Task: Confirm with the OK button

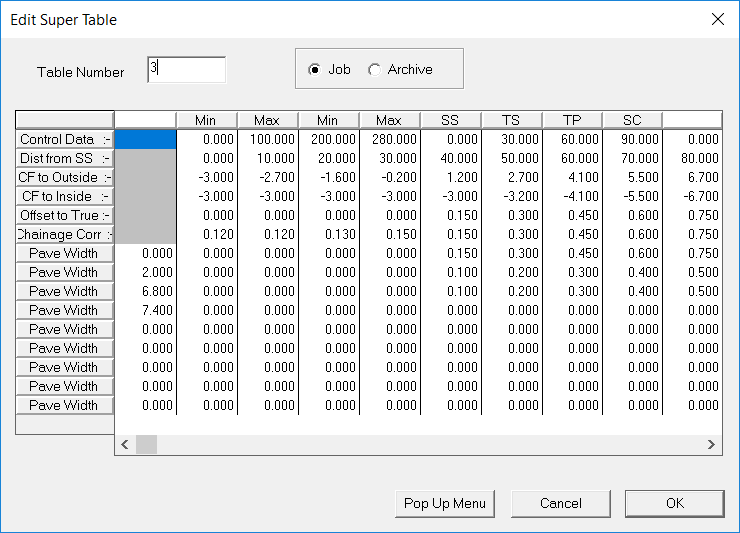Action: click(674, 503)
